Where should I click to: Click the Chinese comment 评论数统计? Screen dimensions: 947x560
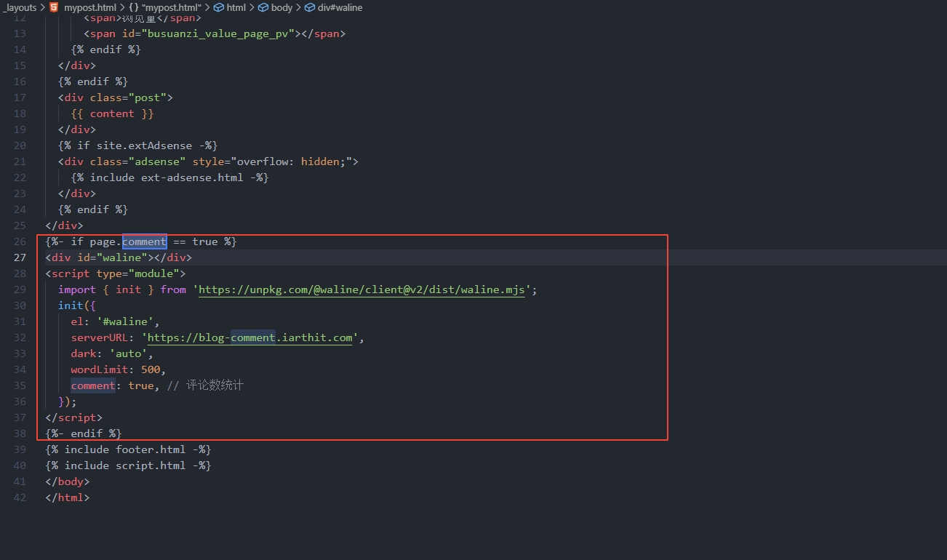(x=215, y=385)
